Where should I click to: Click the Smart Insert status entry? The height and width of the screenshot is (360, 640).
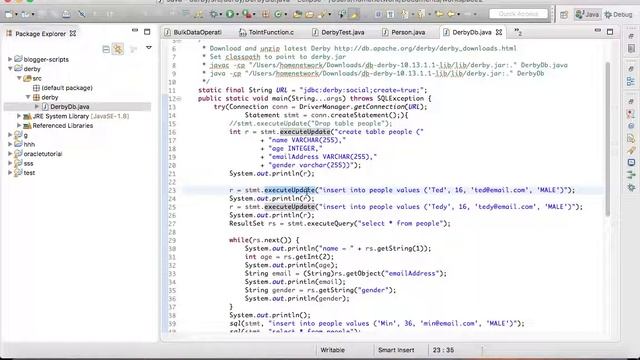click(396, 350)
